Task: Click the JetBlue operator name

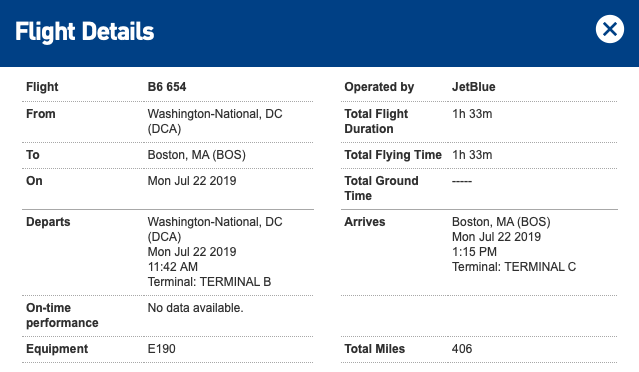Action: click(x=474, y=87)
